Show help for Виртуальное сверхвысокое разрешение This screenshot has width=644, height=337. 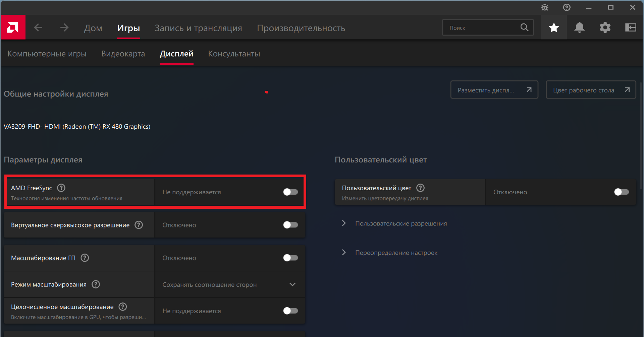click(139, 225)
